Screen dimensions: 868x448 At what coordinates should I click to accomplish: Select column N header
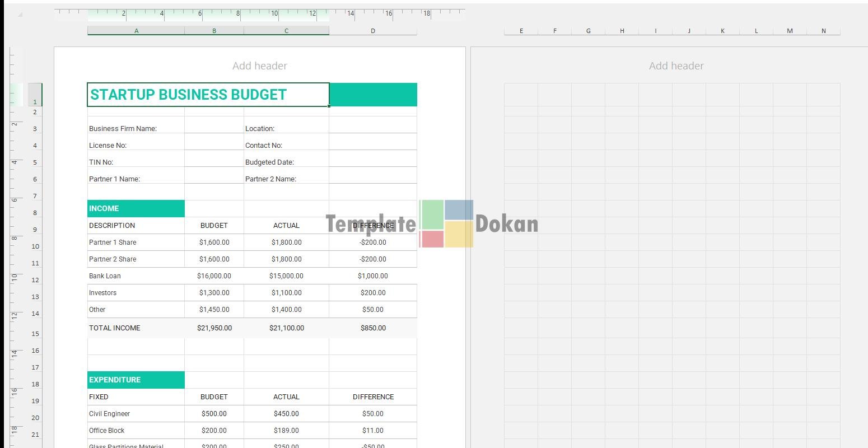point(823,31)
